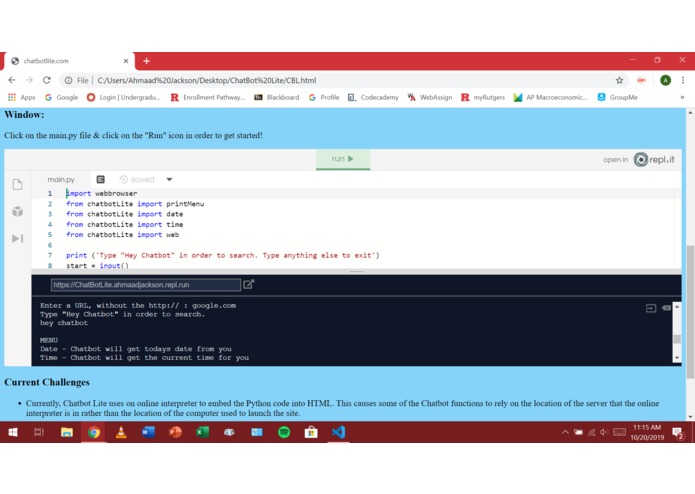Click the repl.run URL field
The height and width of the screenshot is (494, 695).
coord(146,285)
